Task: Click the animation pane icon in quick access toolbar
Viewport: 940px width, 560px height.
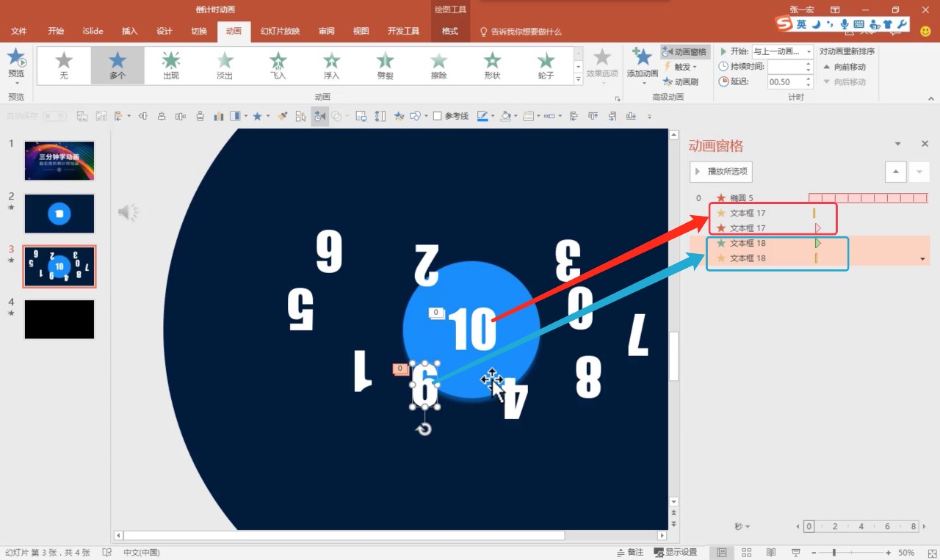Action: pyautogui.click(x=319, y=116)
